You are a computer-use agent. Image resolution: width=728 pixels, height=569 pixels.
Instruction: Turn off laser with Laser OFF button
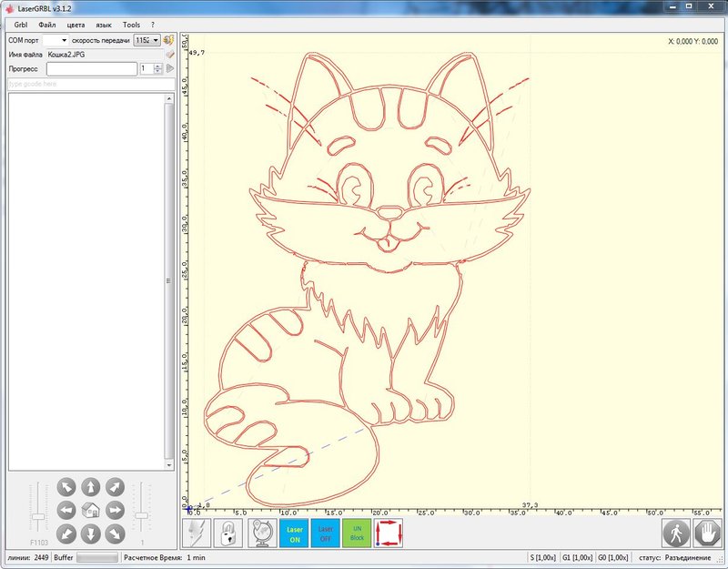click(x=326, y=533)
